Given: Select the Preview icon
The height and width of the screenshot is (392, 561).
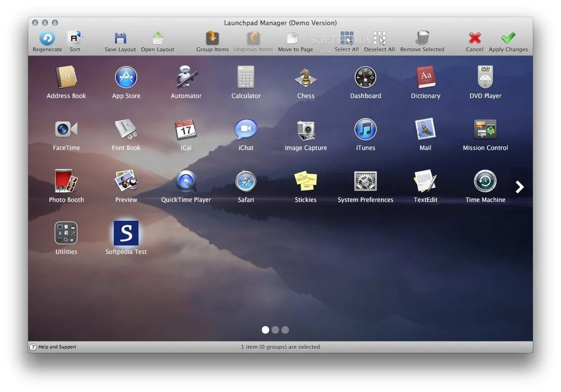Looking at the screenshot, I should coord(126,180).
